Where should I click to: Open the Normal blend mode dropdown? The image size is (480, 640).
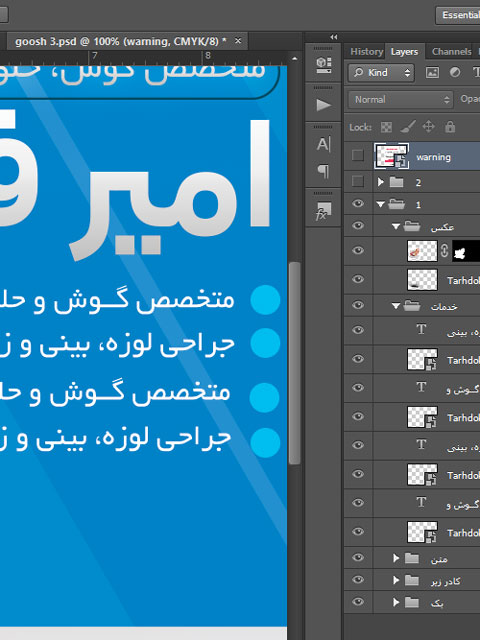click(x=401, y=100)
